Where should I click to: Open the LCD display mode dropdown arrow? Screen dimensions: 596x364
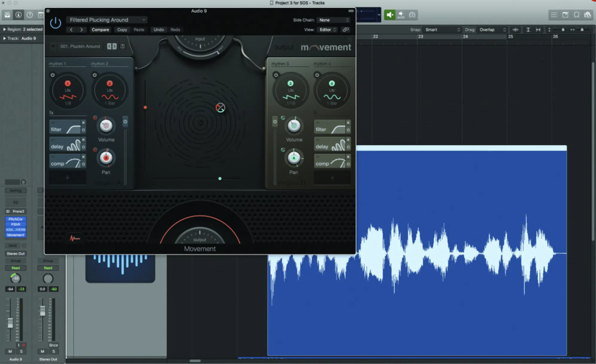[379, 15]
